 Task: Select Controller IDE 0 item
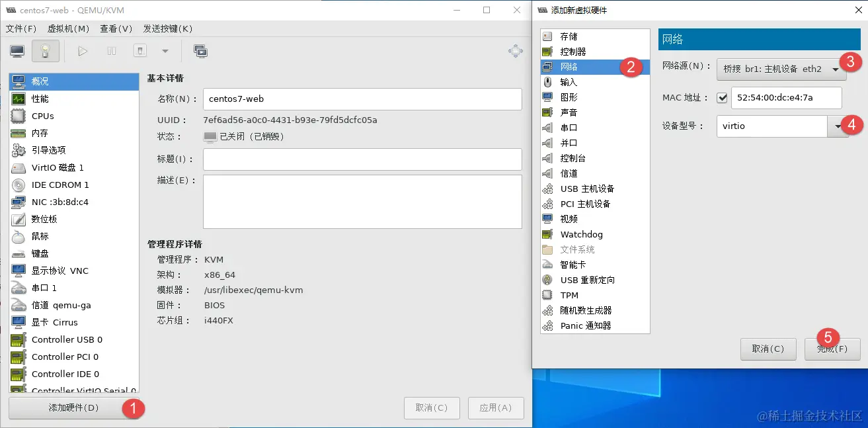click(x=74, y=374)
